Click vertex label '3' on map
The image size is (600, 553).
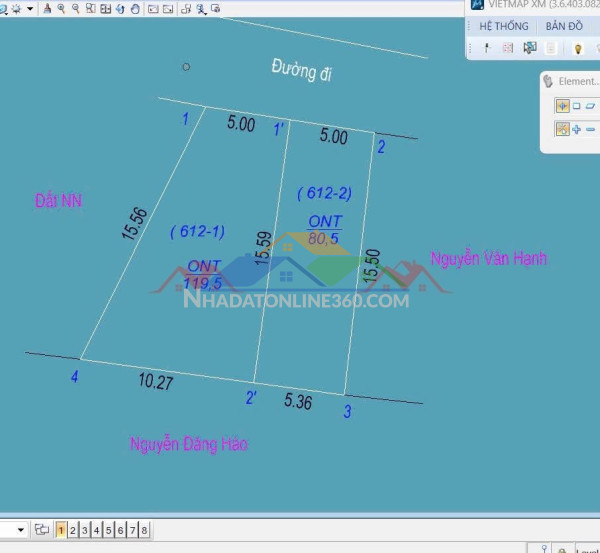tap(347, 411)
